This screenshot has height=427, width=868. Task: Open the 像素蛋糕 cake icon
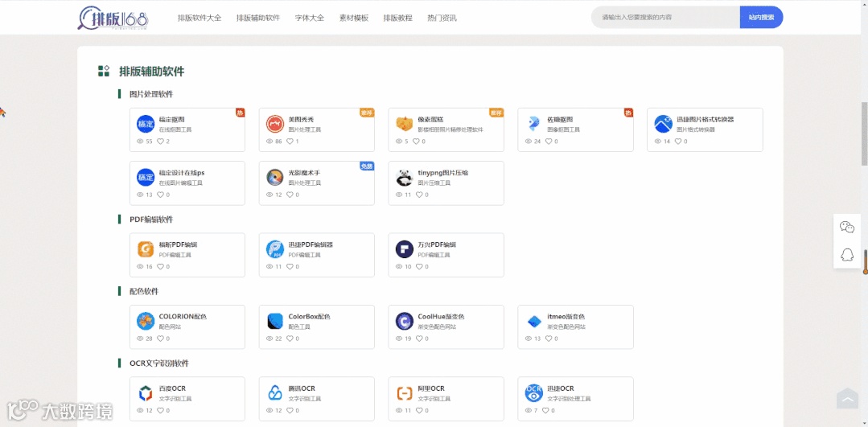405,124
